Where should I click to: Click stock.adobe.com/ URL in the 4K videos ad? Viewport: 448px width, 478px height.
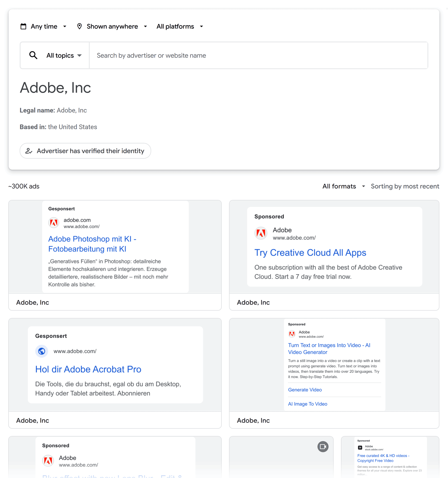click(x=374, y=449)
